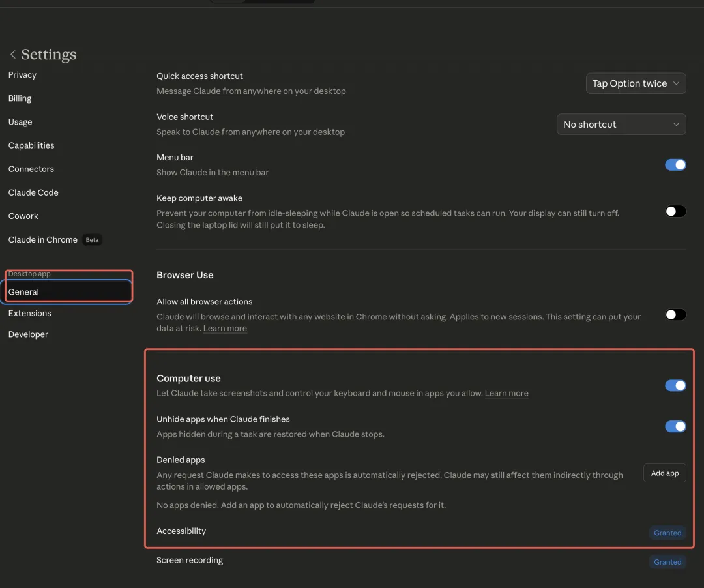Enable Keep computer awake toggle
Image resolution: width=704 pixels, height=588 pixels.
point(675,211)
